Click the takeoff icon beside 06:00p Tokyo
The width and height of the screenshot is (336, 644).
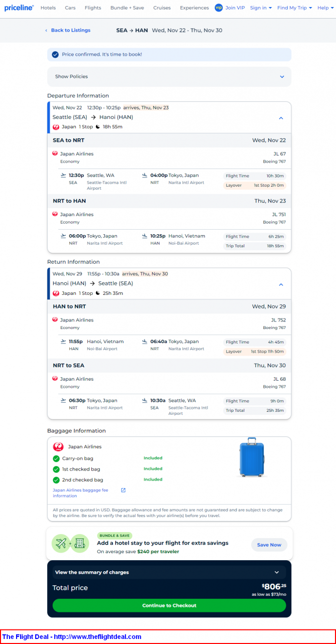click(x=63, y=236)
